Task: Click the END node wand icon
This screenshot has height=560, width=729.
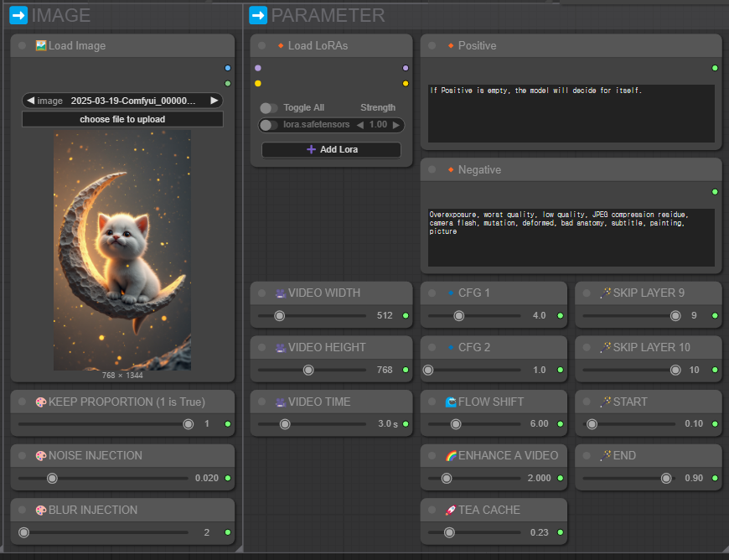Action: pyautogui.click(x=605, y=456)
